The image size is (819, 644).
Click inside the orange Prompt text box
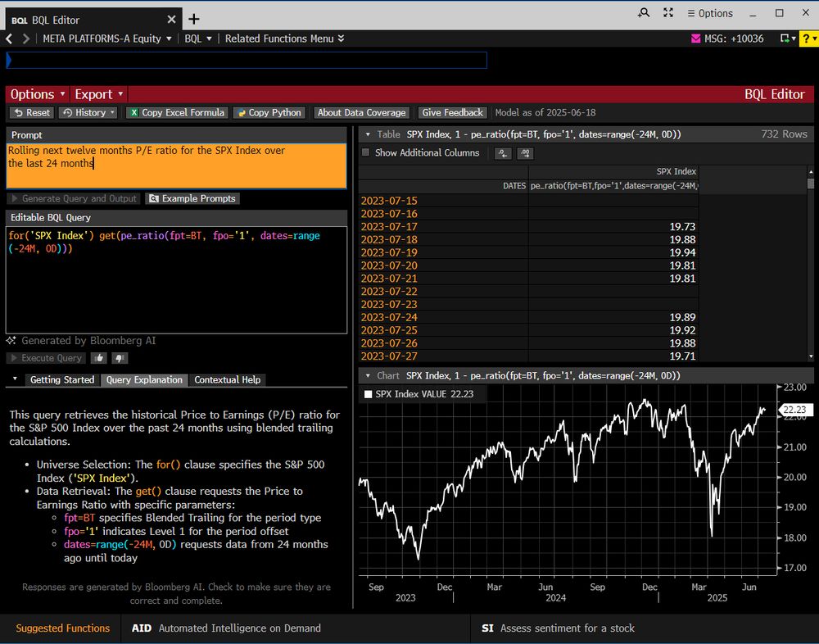point(177,166)
